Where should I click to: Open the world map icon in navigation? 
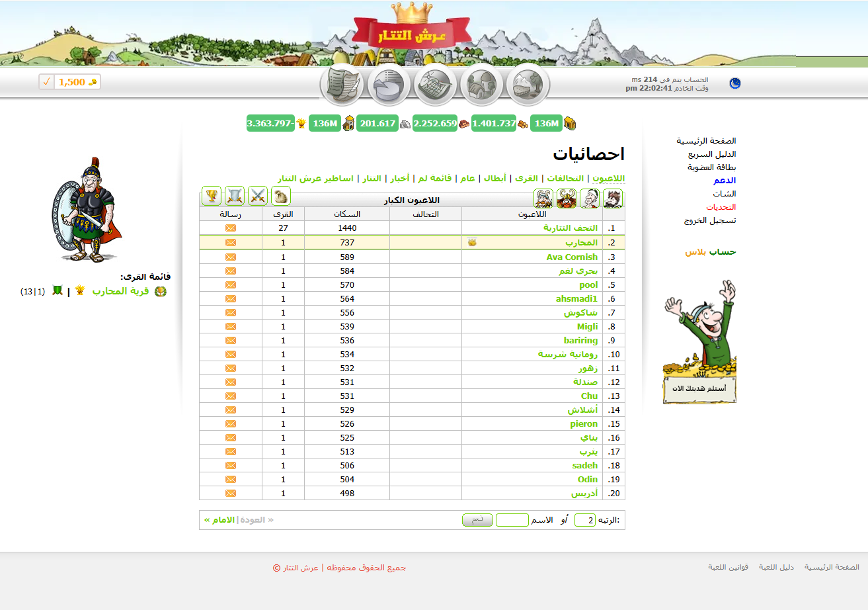[x=435, y=86]
